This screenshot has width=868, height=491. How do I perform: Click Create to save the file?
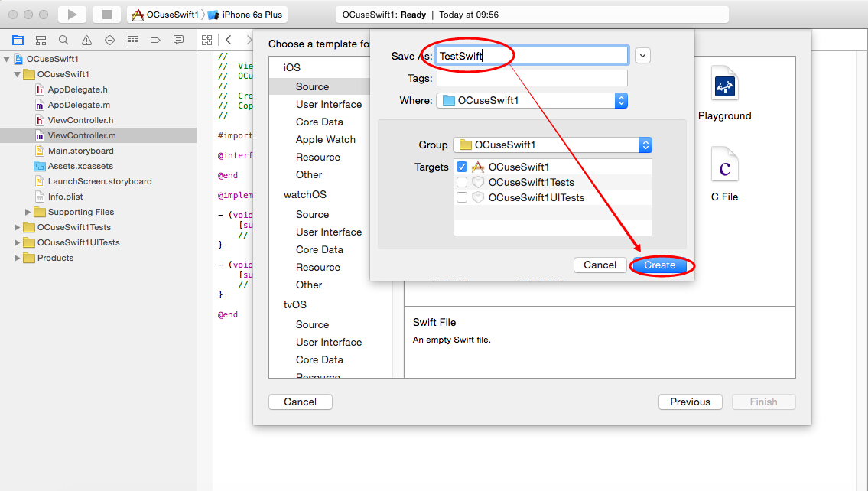(x=659, y=265)
